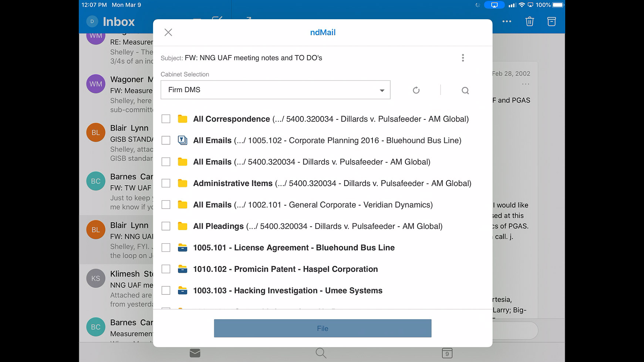
Task: Check the Administrative Items folder
Action: point(166,183)
